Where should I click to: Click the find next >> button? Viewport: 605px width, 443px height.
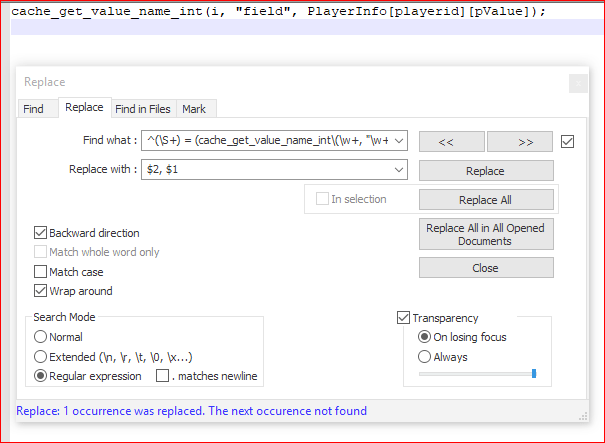click(x=520, y=142)
